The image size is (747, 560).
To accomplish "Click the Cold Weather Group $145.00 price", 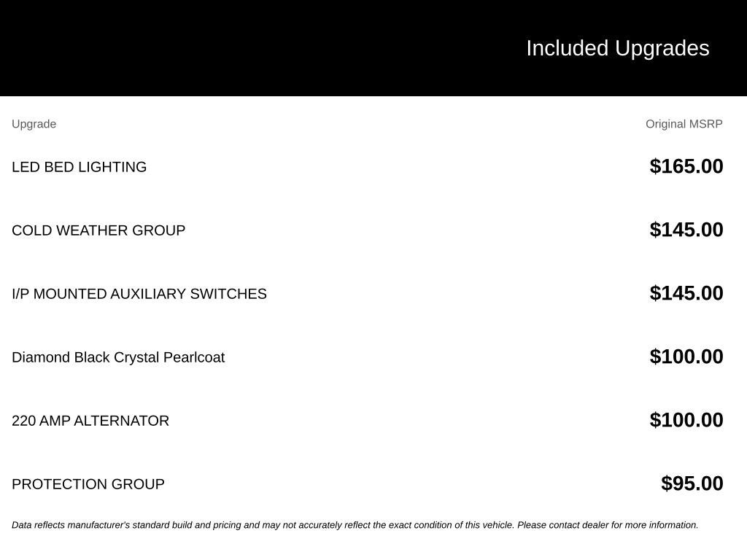I will coord(686,230).
